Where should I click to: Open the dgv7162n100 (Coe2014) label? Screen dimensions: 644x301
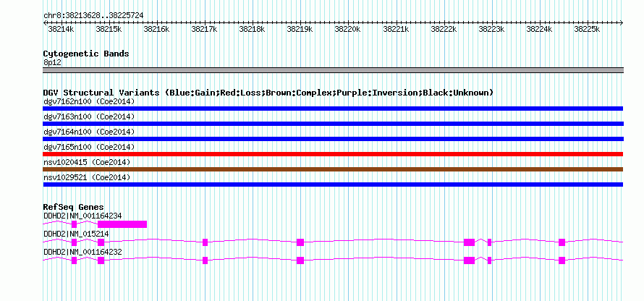[89, 101]
